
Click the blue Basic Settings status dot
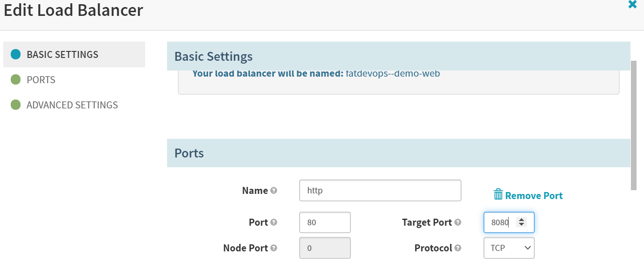(15, 55)
